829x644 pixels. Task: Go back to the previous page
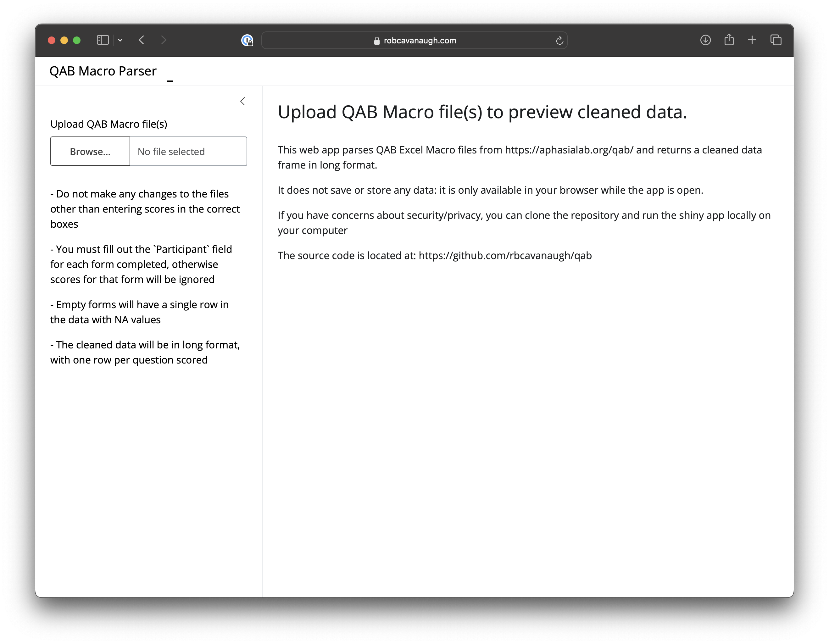coord(142,40)
